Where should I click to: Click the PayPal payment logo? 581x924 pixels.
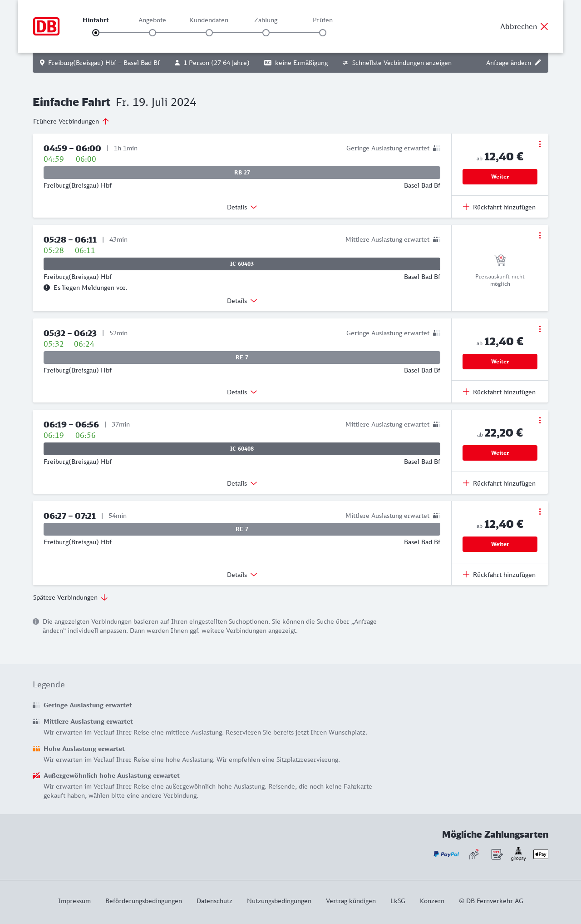tap(446, 854)
